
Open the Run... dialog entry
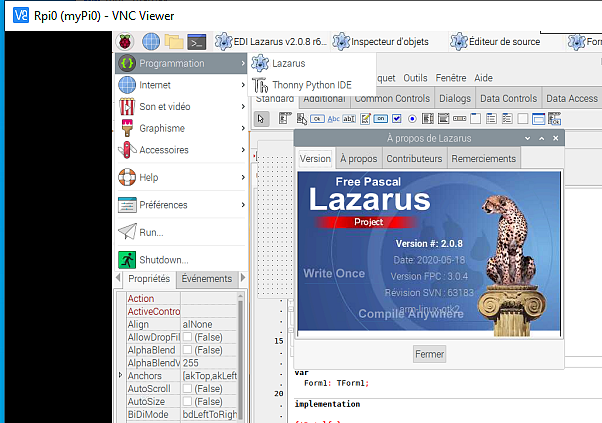[x=181, y=232]
